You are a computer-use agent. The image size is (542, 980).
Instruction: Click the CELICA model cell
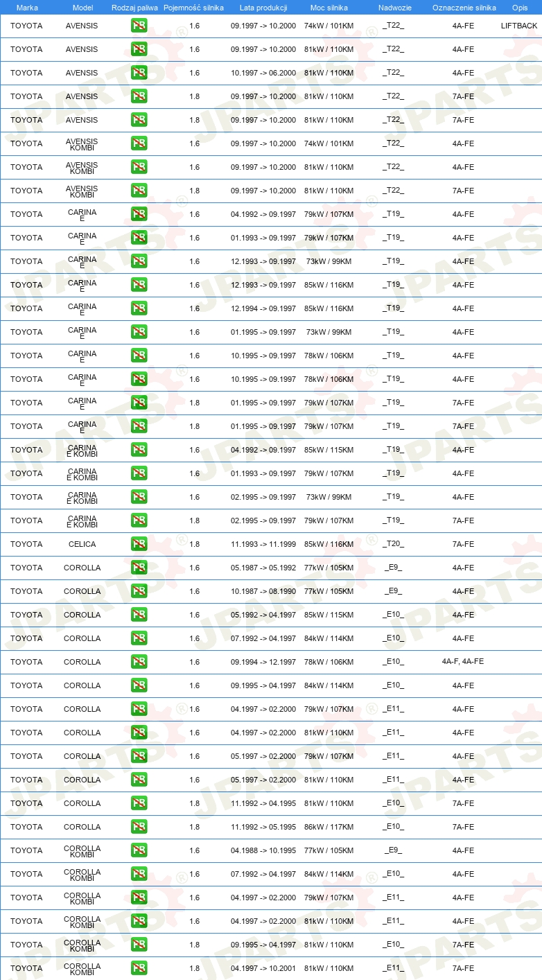82,544
